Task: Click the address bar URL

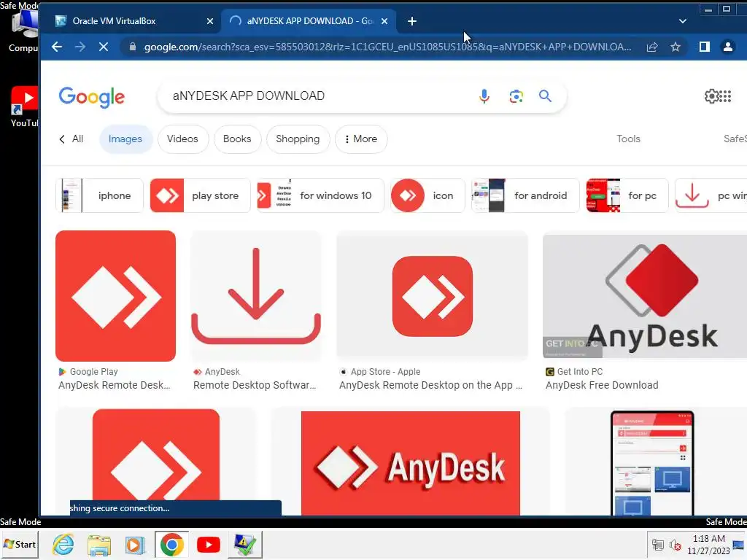Action: (388, 47)
